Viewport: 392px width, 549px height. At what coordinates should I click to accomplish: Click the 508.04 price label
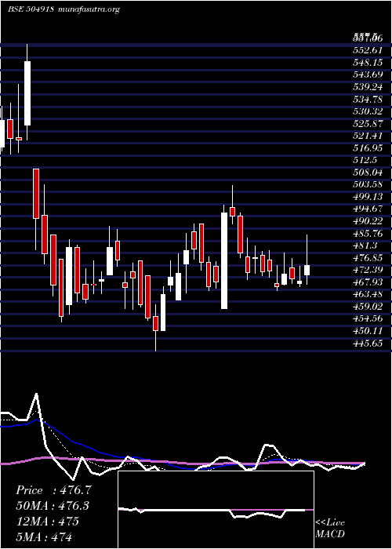click(367, 173)
